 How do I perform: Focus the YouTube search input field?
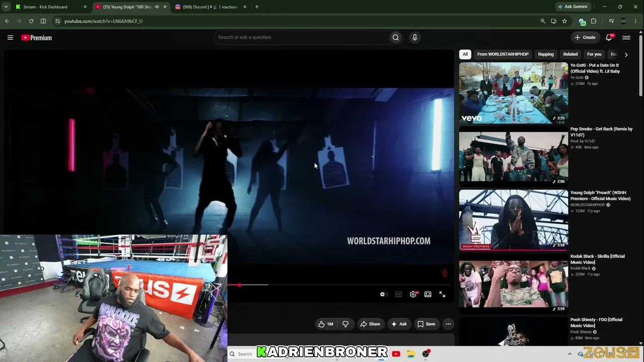tap(302, 37)
